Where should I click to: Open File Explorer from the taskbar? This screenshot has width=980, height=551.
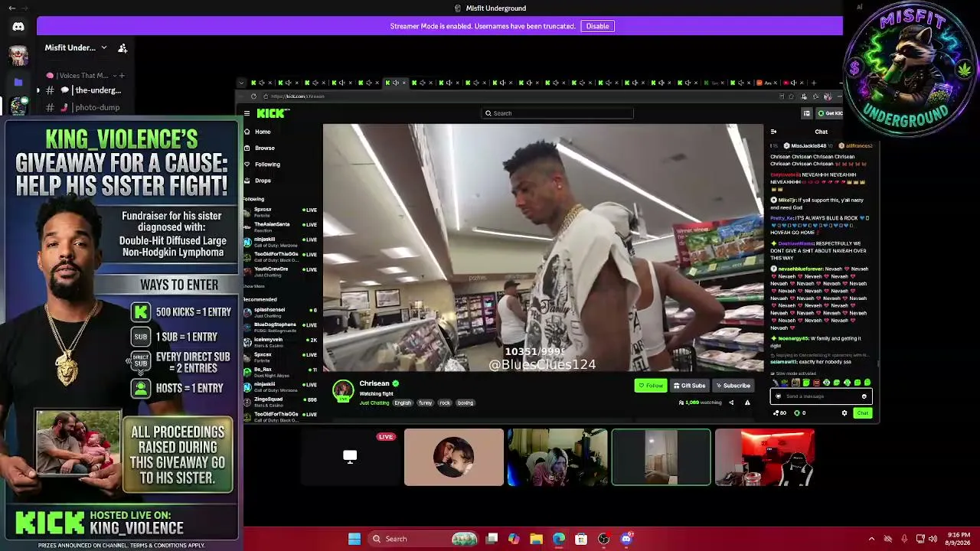pyautogui.click(x=537, y=539)
